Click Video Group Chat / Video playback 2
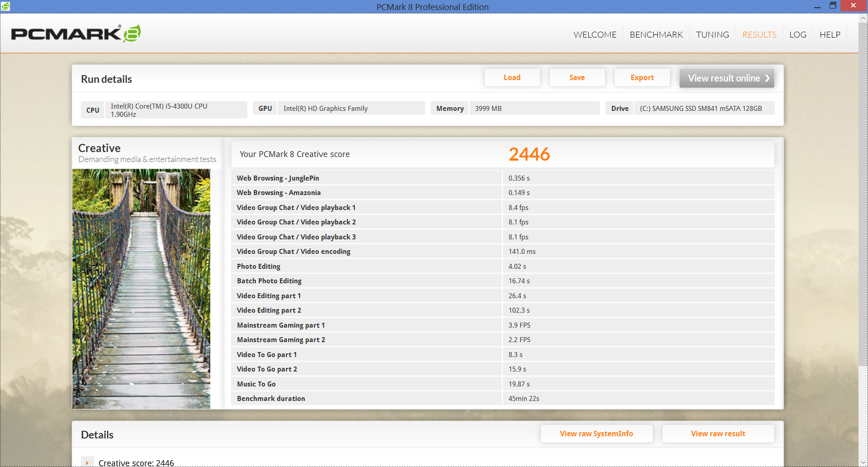868x467 pixels. (x=503, y=222)
